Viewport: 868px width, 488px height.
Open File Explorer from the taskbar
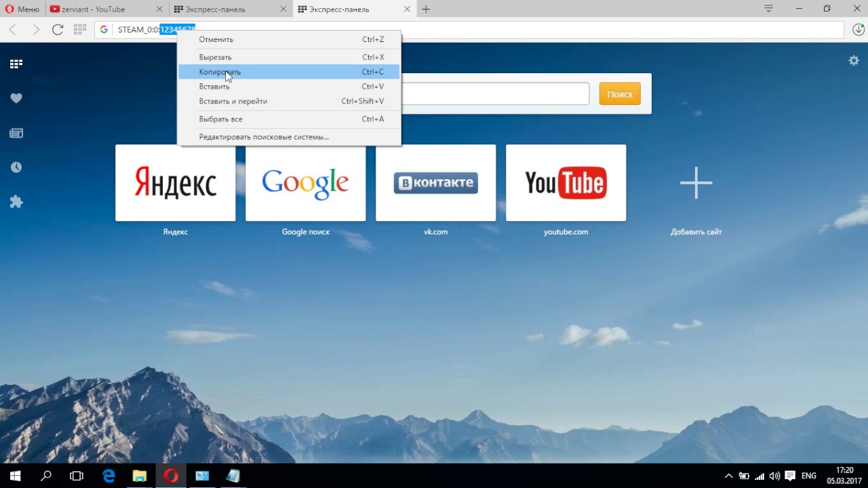pyautogui.click(x=139, y=476)
